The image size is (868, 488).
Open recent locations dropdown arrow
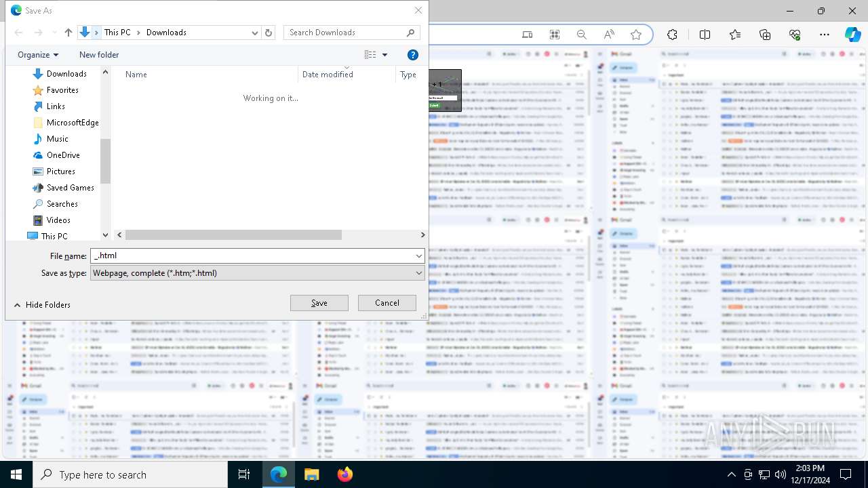tap(54, 33)
